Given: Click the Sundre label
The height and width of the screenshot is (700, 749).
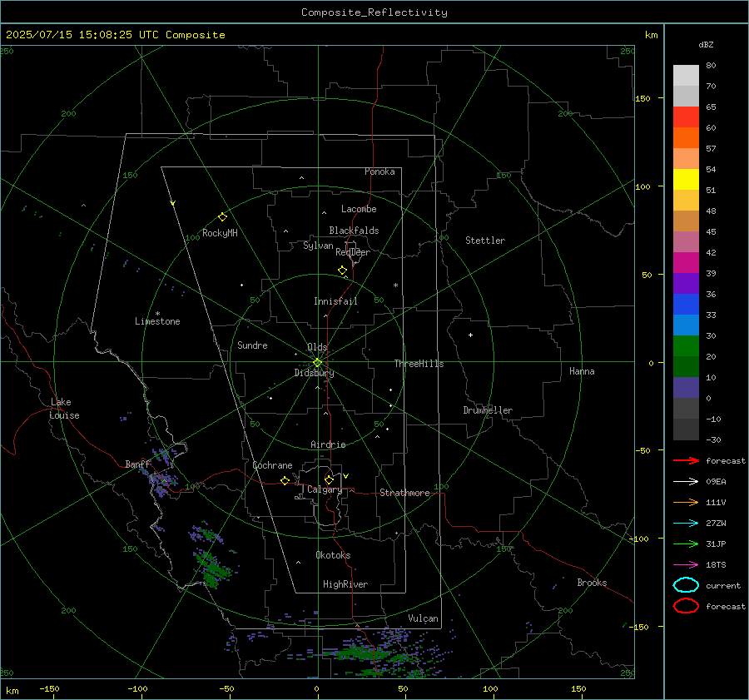Looking at the screenshot, I should click(x=252, y=345).
